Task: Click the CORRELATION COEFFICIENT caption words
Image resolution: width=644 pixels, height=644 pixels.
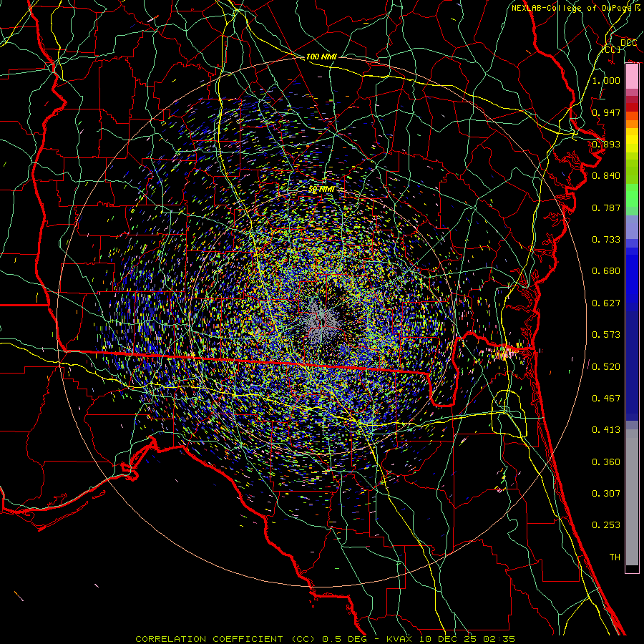Action: tap(209, 639)
